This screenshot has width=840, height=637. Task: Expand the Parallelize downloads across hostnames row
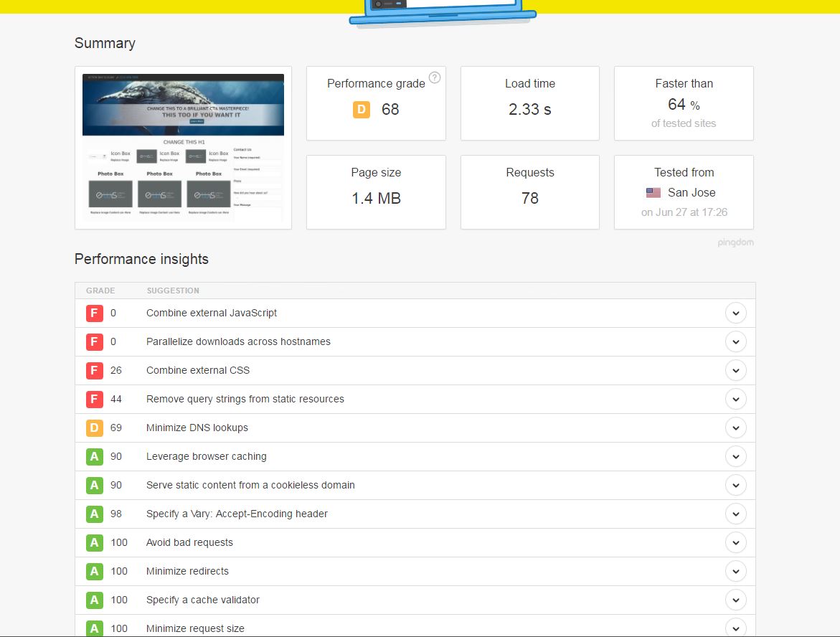(736, 341)
